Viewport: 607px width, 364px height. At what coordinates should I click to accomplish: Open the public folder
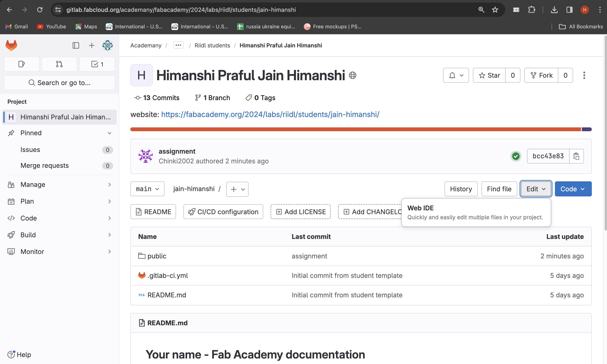tap(157, 256)
